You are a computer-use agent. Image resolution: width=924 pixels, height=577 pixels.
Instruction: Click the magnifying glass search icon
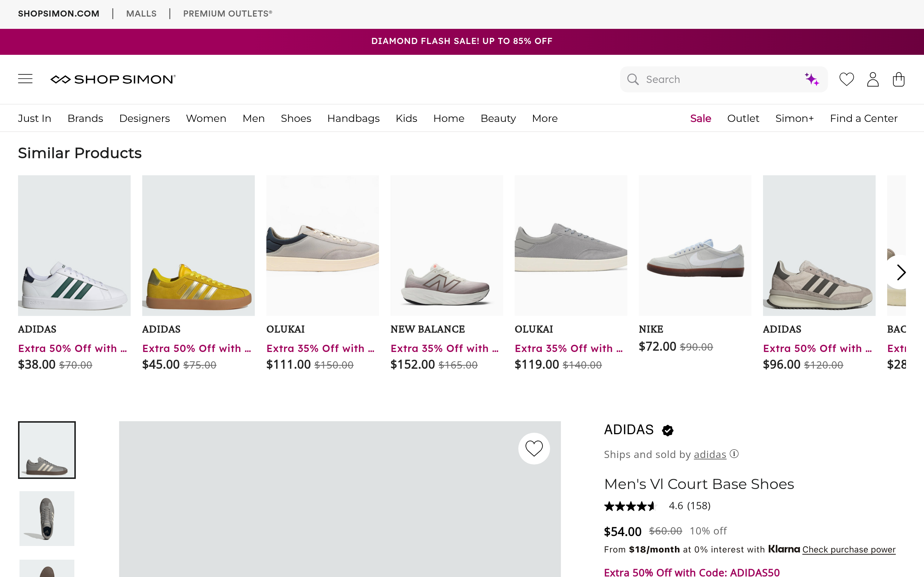point(633,79)
